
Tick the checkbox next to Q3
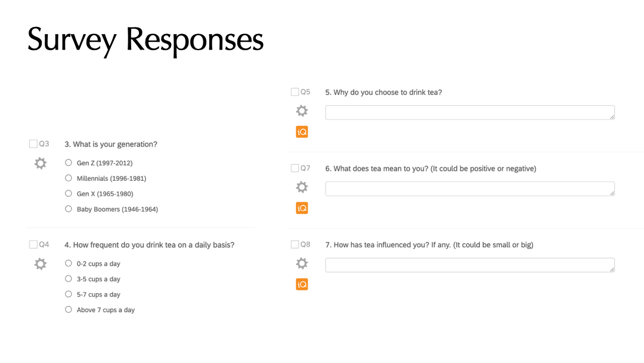tap(33, 143)
